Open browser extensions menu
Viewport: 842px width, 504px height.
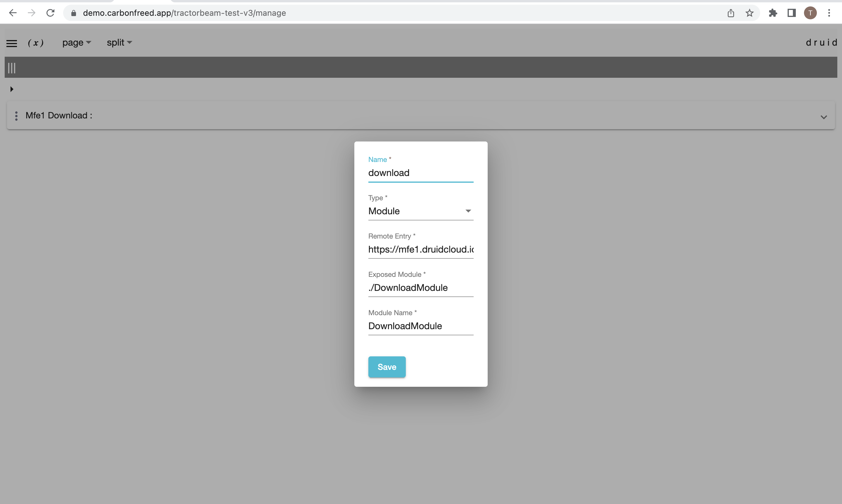(773, 13)
